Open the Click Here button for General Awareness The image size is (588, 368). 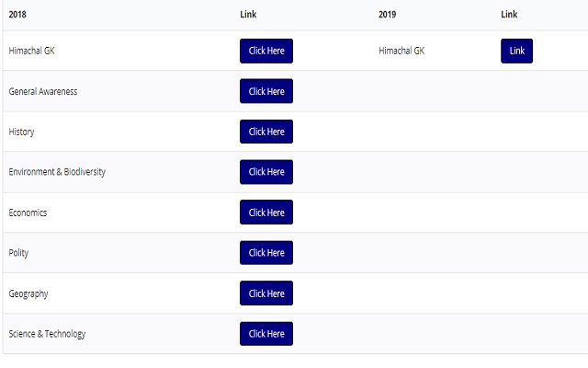[266, 91]
